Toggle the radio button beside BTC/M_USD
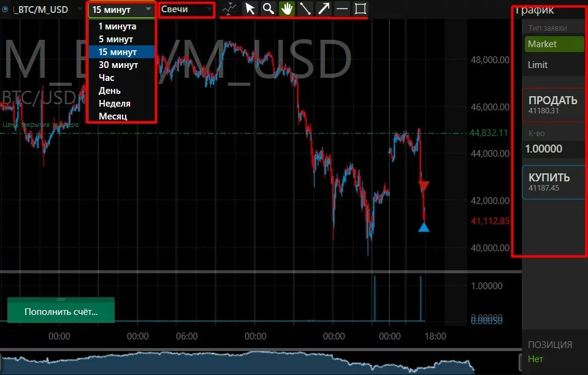This screenshot has width=588, height=375. [6, 9]
